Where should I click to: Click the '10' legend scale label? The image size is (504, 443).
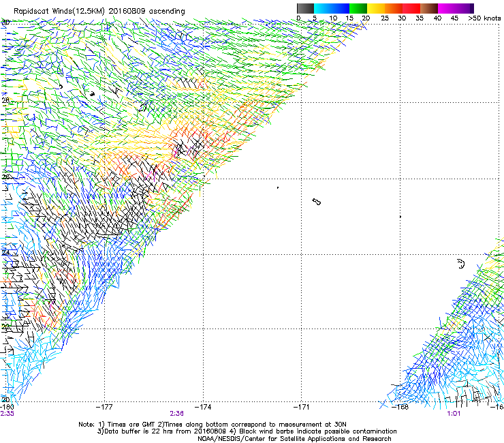coord(333,18)
